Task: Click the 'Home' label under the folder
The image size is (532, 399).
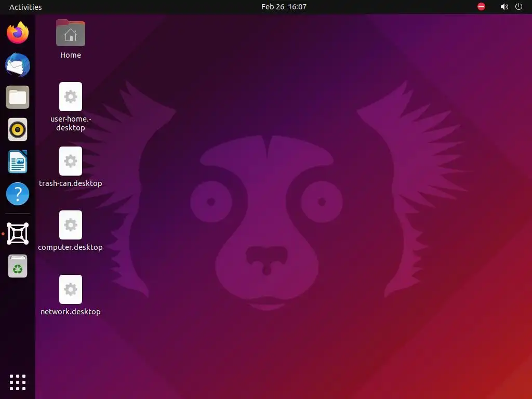Action: [71, 55]
